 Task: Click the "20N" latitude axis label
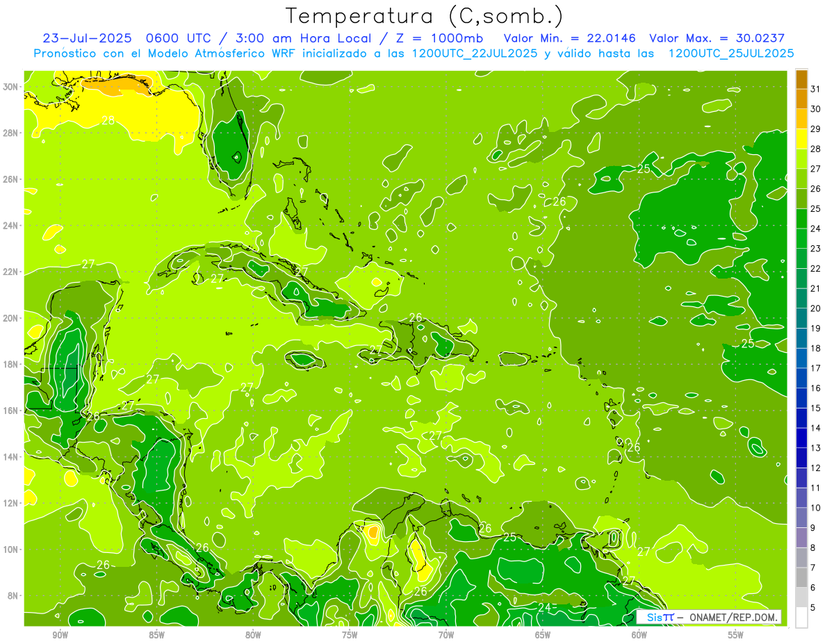10,318
